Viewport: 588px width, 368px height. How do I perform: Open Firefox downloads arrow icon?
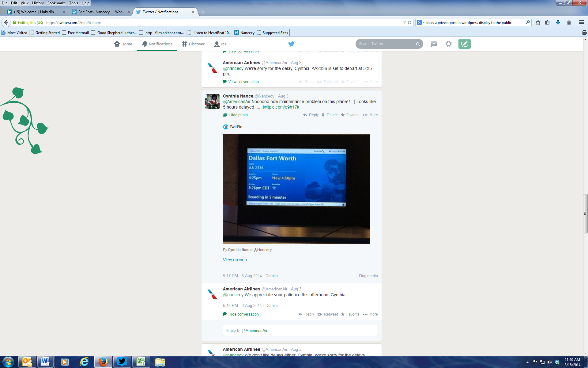pyautogui.click(x=558, y=22)
